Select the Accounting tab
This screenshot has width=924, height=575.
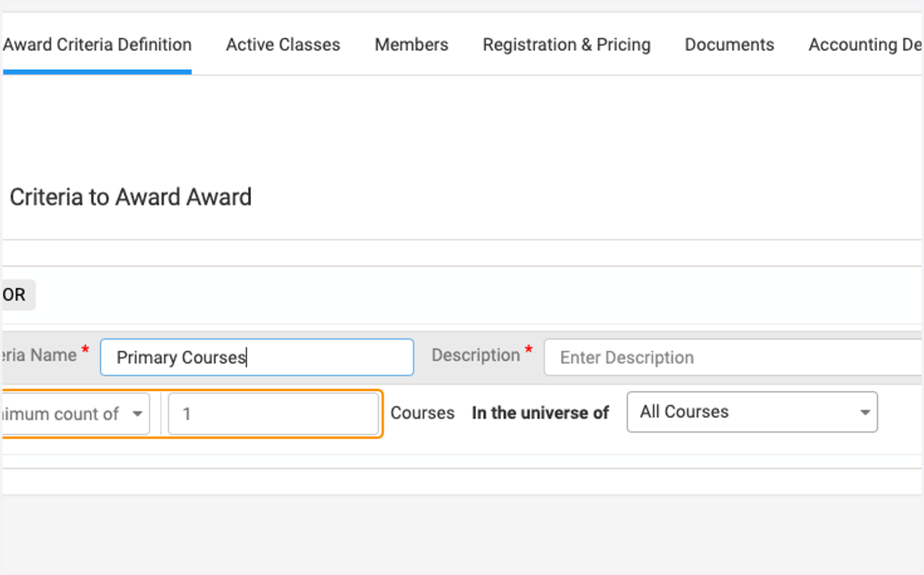(865, 45)
